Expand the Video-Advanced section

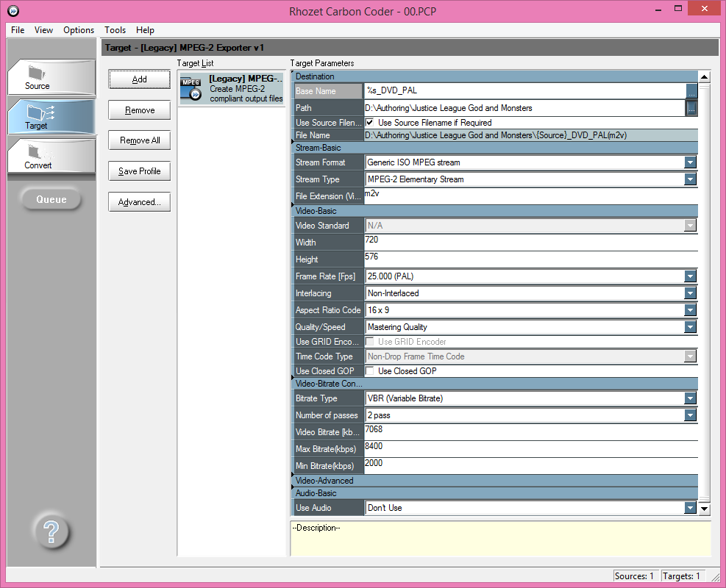[324, 481]
